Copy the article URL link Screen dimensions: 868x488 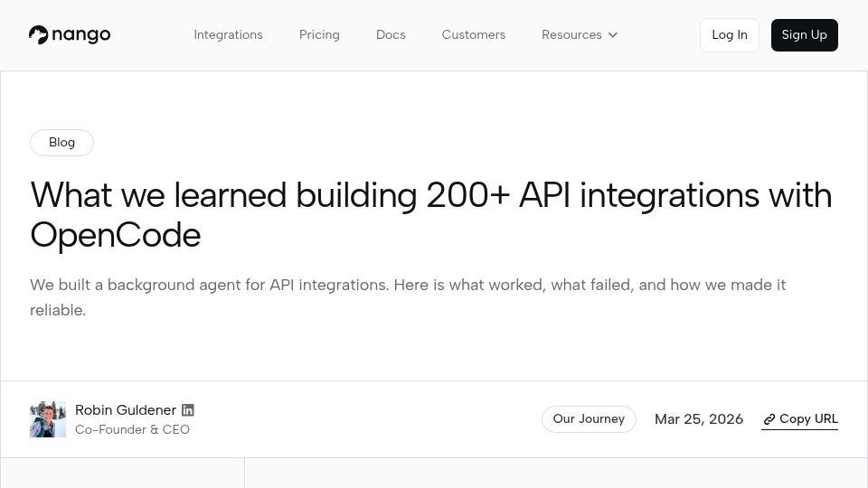800,419
